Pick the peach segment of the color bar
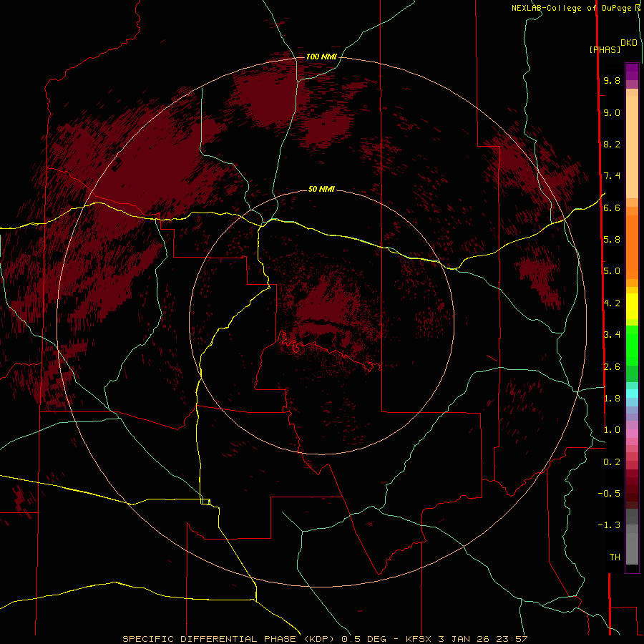 tap(632, 147)
